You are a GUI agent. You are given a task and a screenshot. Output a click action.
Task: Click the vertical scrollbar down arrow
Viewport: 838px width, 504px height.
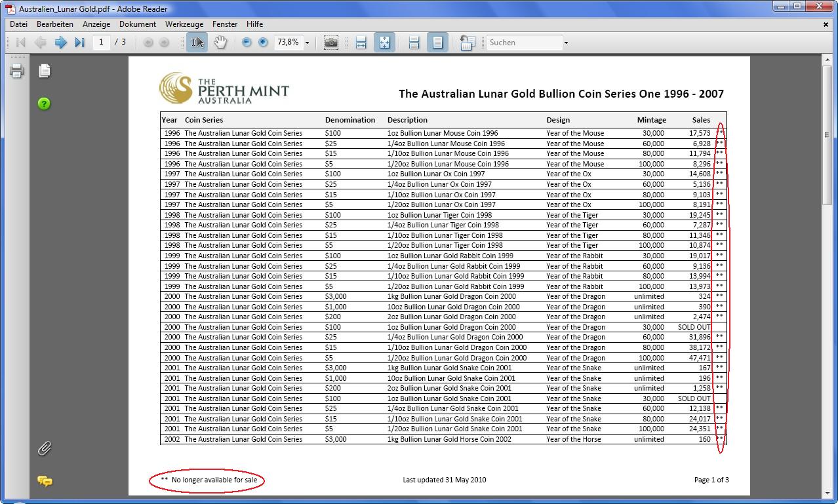(828, 494)
